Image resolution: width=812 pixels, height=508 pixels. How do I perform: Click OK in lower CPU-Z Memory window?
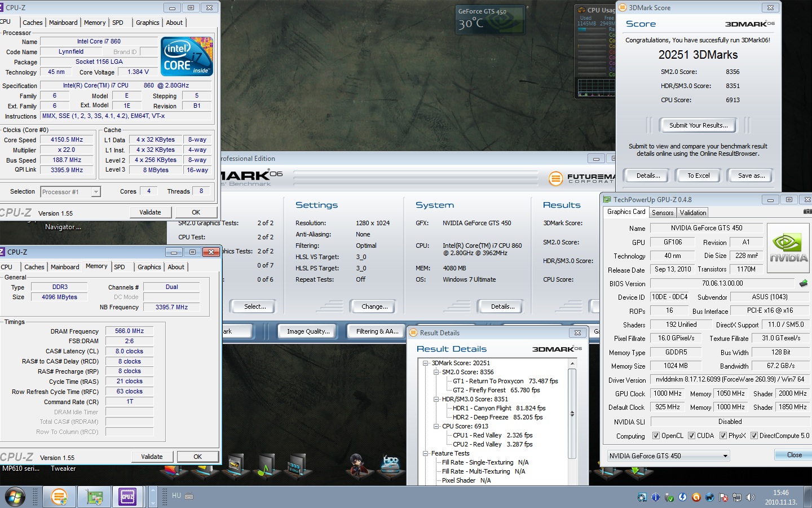click(x=197, y=457)
